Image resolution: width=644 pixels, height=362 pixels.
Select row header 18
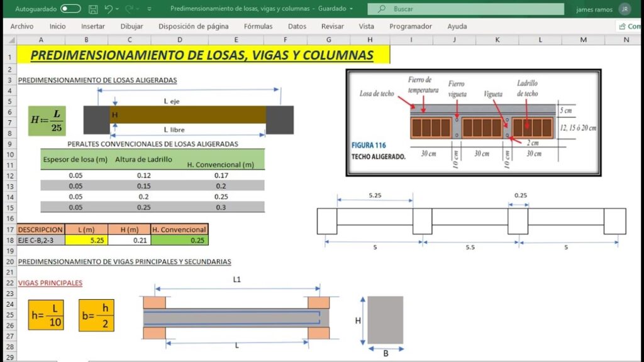point(9,240)
